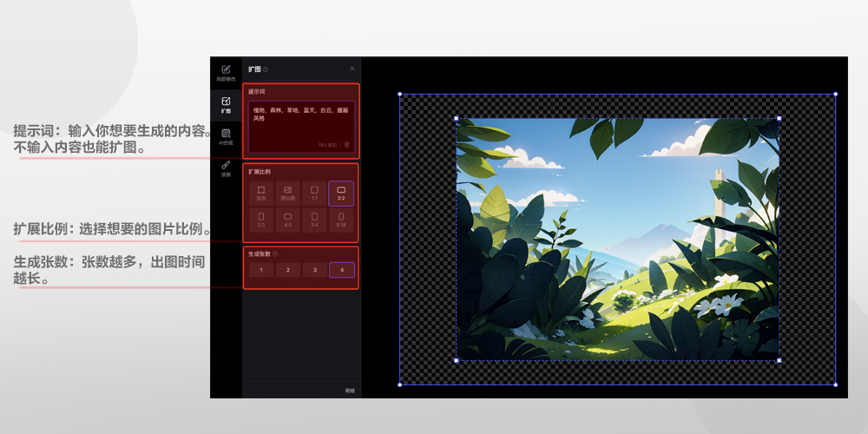Open the 局部修改 local edit tool
The width and height of the screenshot is (868, 434).
(x=226, y=73)
